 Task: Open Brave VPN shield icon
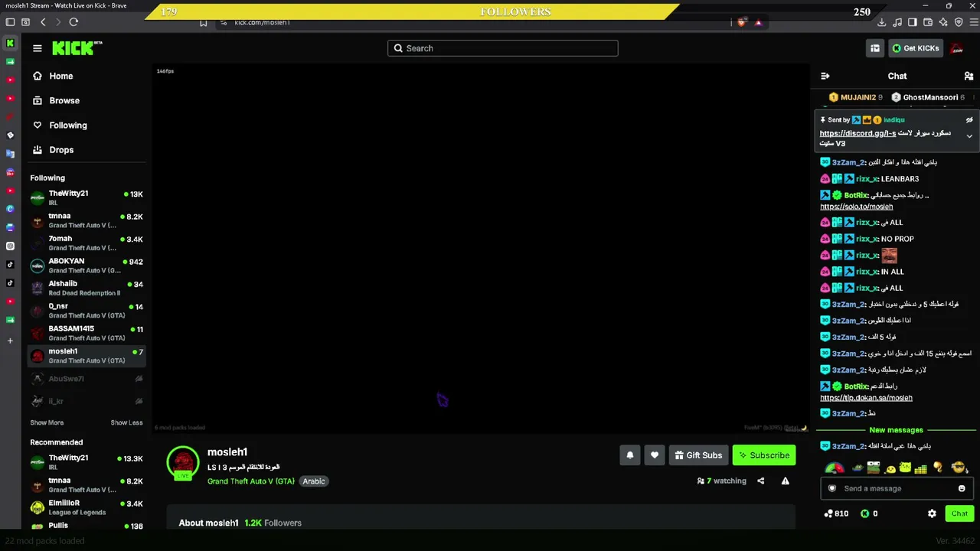click(x=959, y=22)
